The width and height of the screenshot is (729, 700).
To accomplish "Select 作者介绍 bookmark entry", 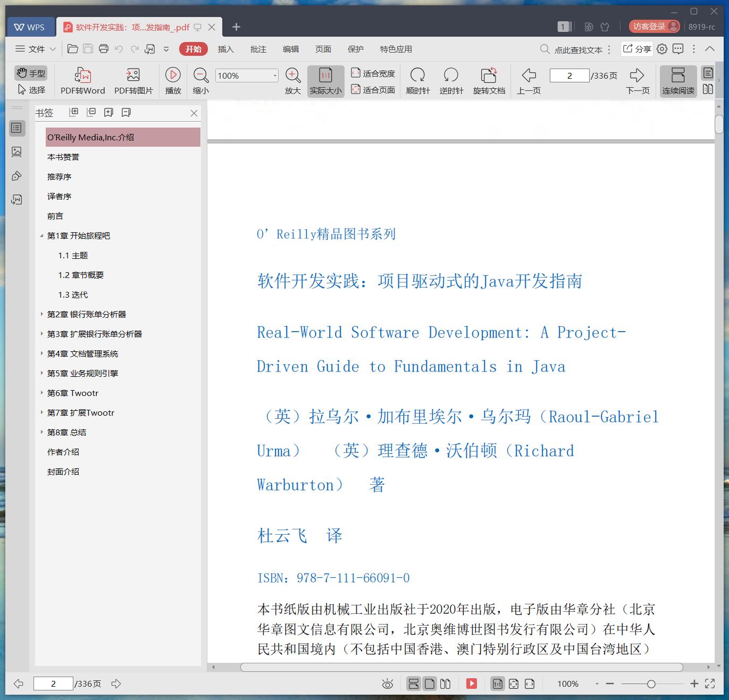I will click(63, 452).
